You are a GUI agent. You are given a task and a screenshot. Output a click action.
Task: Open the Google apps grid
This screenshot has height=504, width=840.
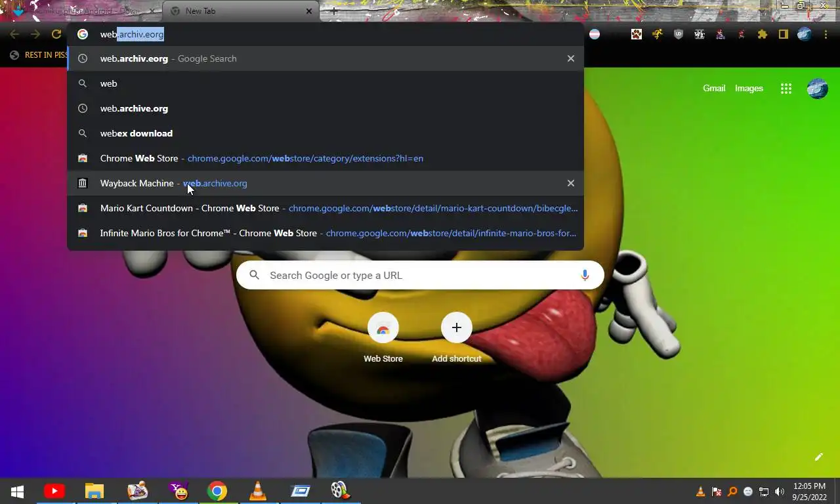tap(786, 89)
